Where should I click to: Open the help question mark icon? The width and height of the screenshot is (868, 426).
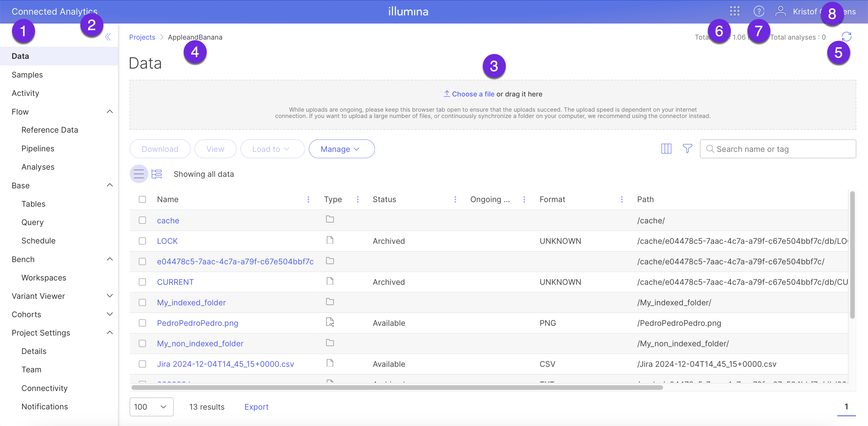(758, 11)
